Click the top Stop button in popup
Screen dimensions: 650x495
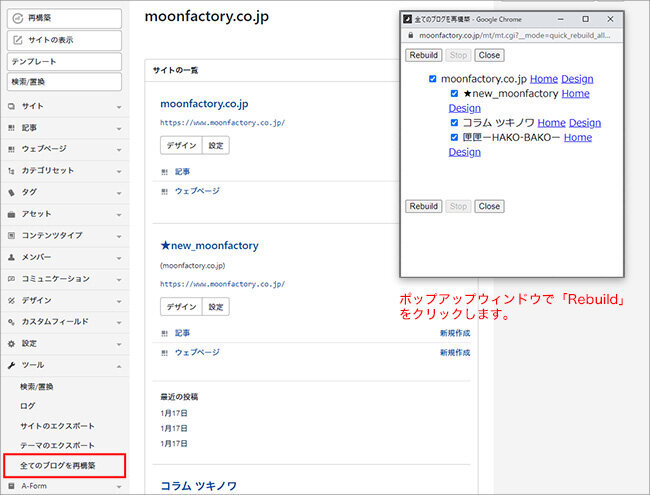click(458, 55)
